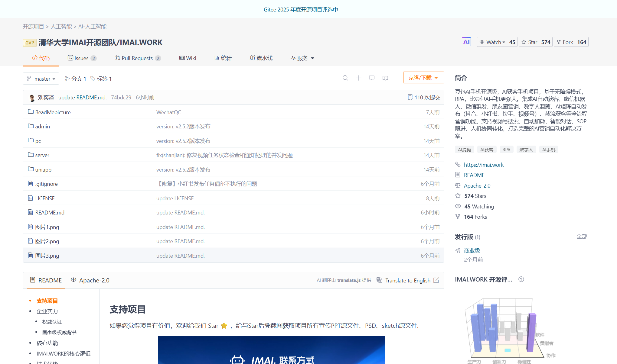The height and width of the screenshot is (364, 617).
Task: Visit the https://imai.work link
Action: (x=484, y=165)
